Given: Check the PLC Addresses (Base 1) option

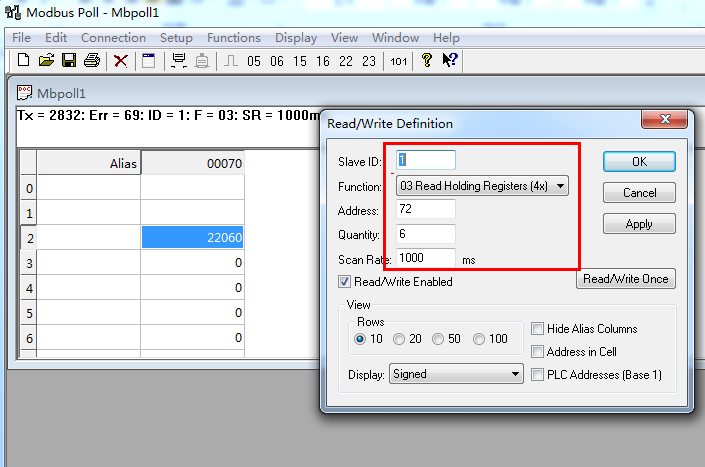Looking at the screenshot, I should click(538, 375).
